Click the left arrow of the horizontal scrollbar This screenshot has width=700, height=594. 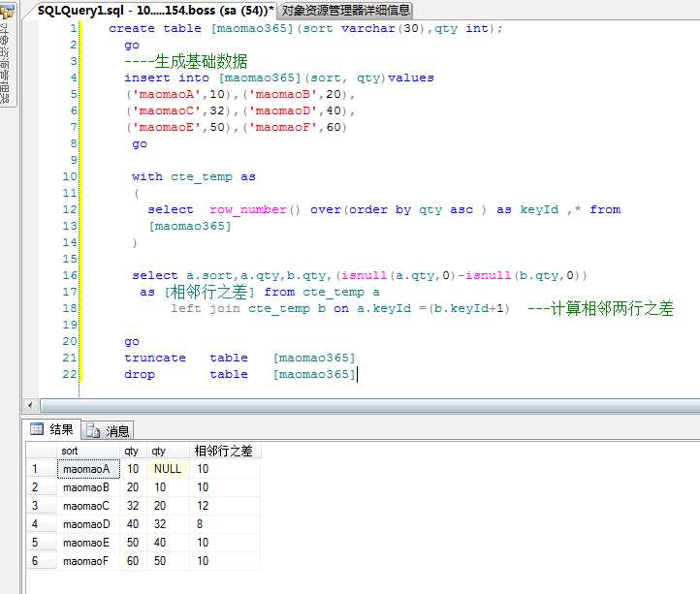pos(30,405)
